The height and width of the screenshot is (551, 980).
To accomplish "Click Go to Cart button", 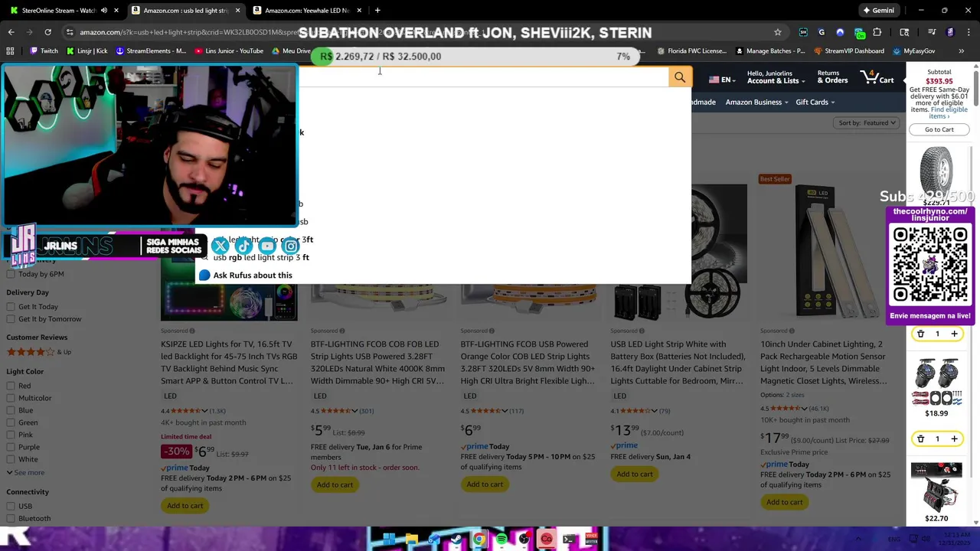I will (x=939, y=129).
